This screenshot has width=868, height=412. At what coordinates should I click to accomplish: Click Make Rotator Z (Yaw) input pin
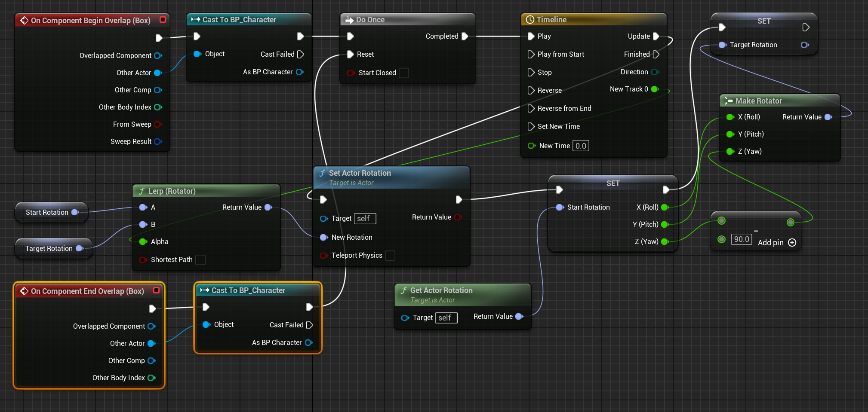click(730, 152)
